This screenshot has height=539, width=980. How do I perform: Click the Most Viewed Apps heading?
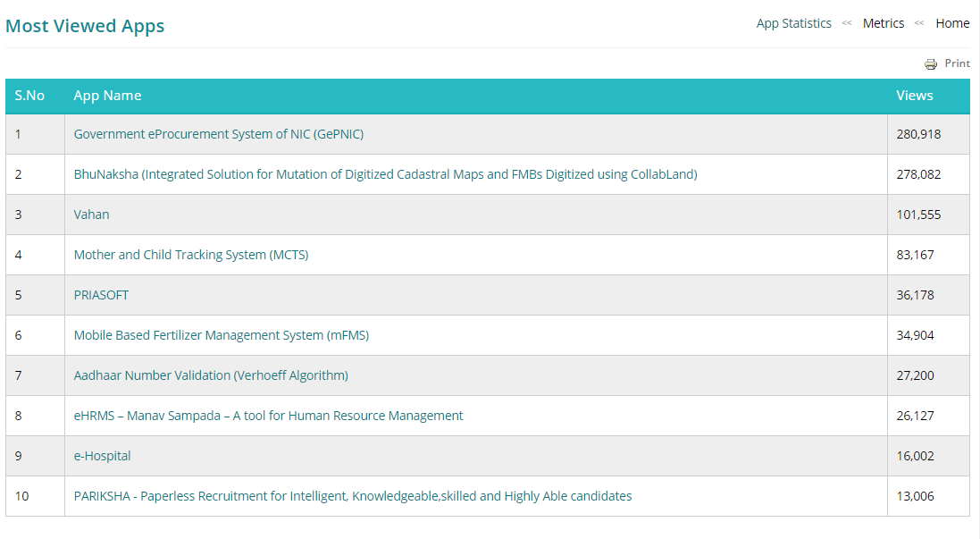point(85,26)
